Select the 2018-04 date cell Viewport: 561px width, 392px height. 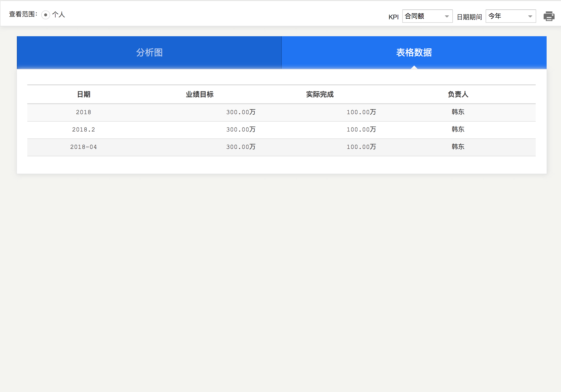[84, 147]
